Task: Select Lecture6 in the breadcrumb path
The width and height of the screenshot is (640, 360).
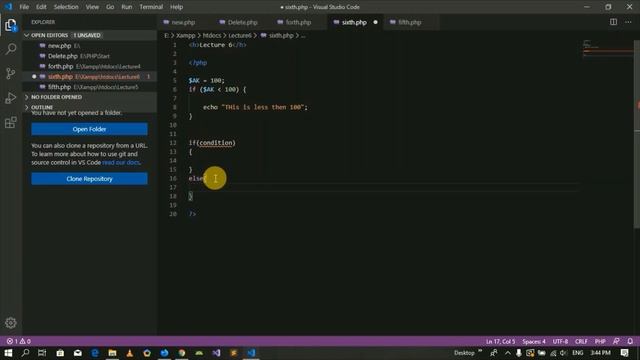Action: [x=240, y=36]
